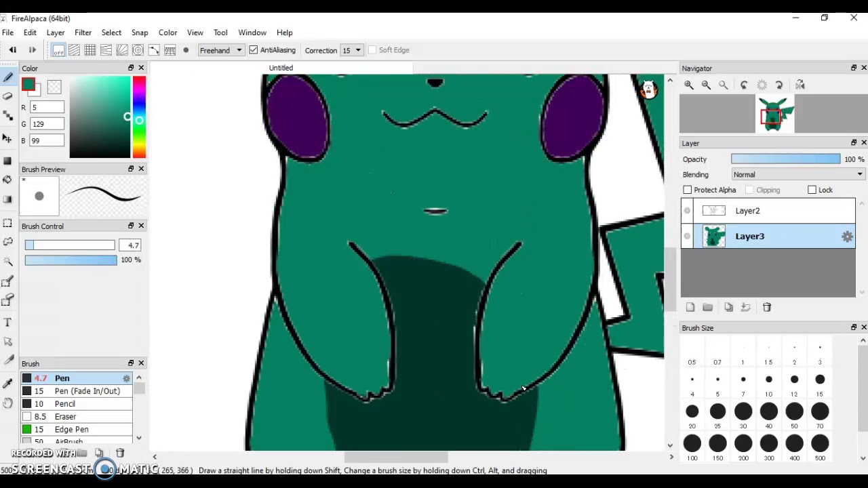
Task: Click the foreground color swatch
Action: pos(28,85)
